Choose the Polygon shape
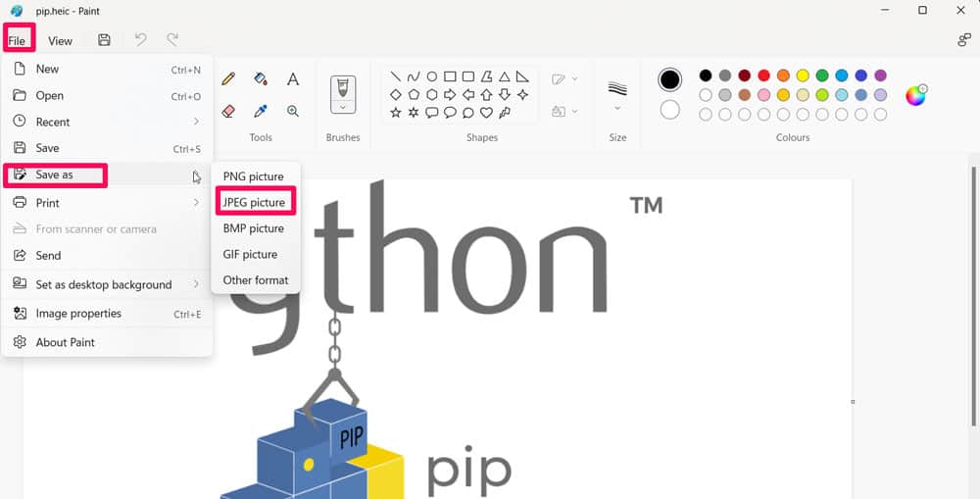The width and height of the screenshot is (980, 499). coord(486,76)
